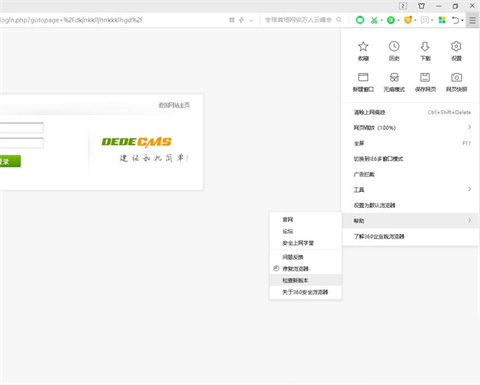480x385 pixels.
Task: Click the return to site homepage link
Action: click(x=174, y=105)
